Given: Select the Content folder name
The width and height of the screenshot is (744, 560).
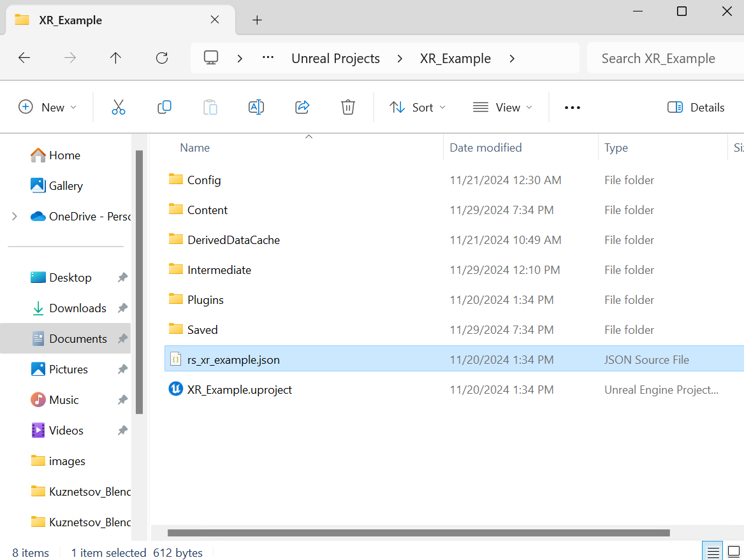Looking at the screenshot, I should click(207, 210).
